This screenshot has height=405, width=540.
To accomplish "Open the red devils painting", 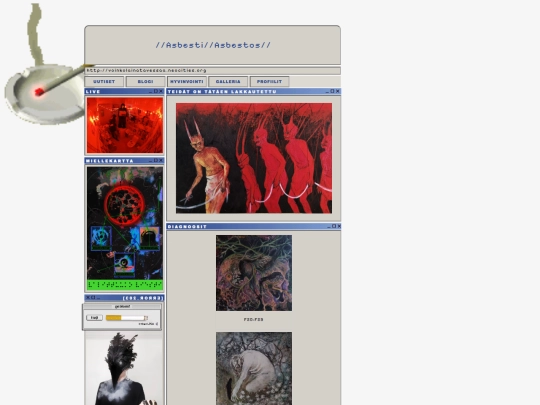I will [254, 158].
